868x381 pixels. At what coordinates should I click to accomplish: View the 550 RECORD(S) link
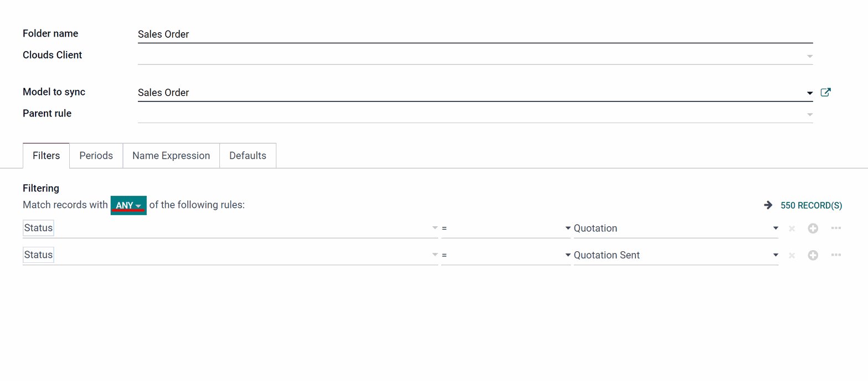click(811, 206)
